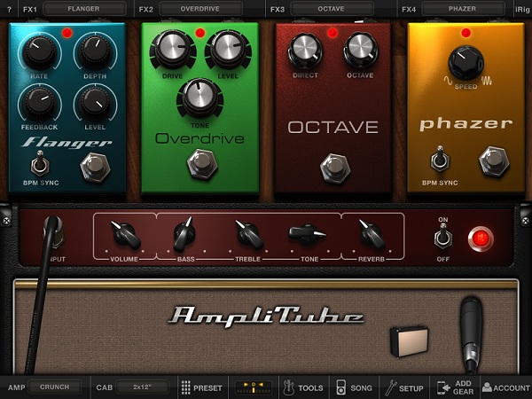The height and width of the screenshot is (399, 532).
Task: Click the microphone in front of cabinet
Action: (472, 334)
